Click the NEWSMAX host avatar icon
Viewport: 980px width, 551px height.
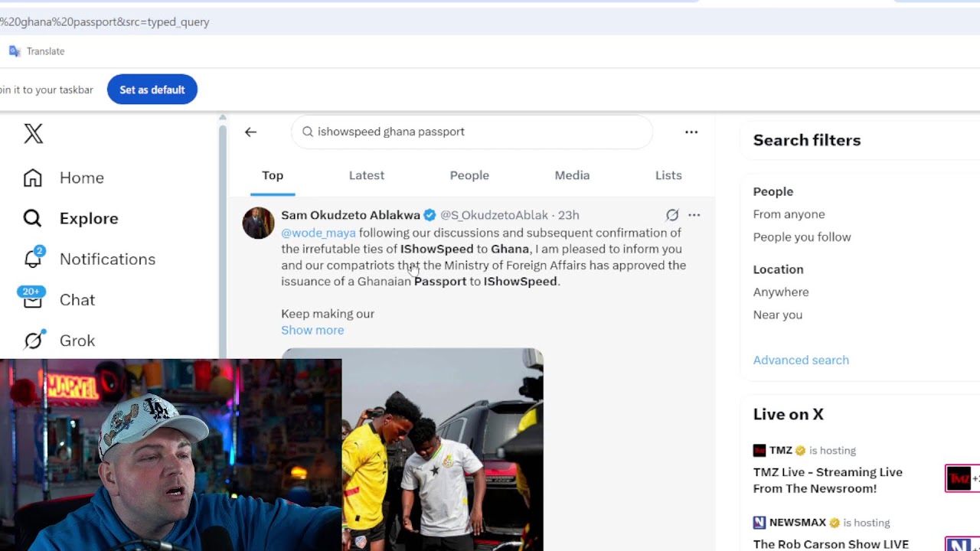point(759,522)
